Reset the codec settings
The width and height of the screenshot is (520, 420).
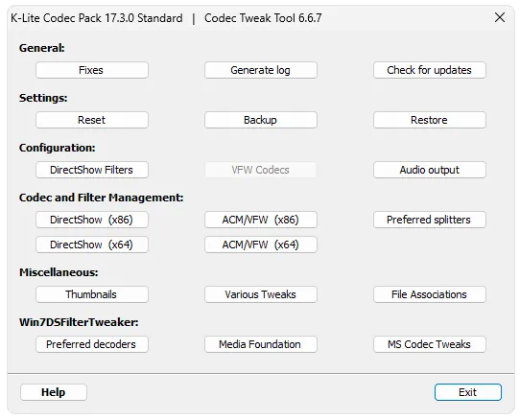point(92,120)
